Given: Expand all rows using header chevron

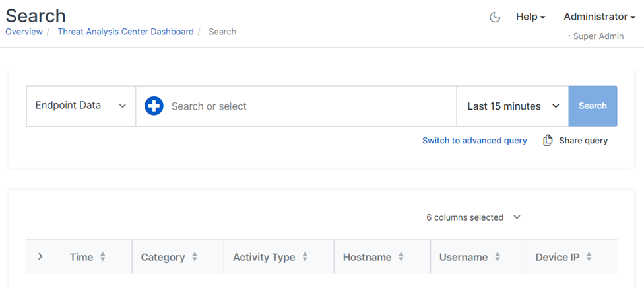Looking at the screenshot, I should pyautogui.click(x=40, y=256).
